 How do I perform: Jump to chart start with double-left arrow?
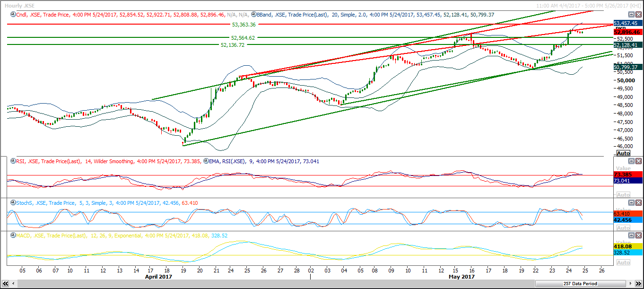coord(5,284)
